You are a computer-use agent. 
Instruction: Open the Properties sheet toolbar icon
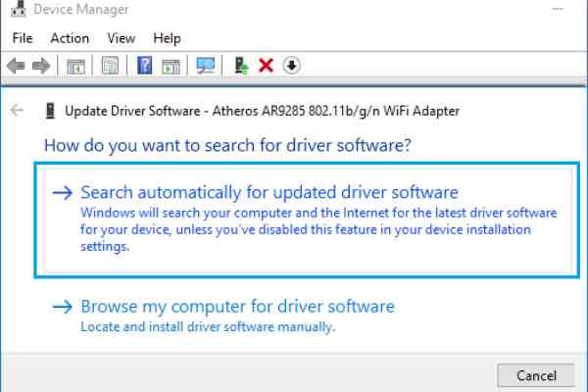(x=110, y=66)
